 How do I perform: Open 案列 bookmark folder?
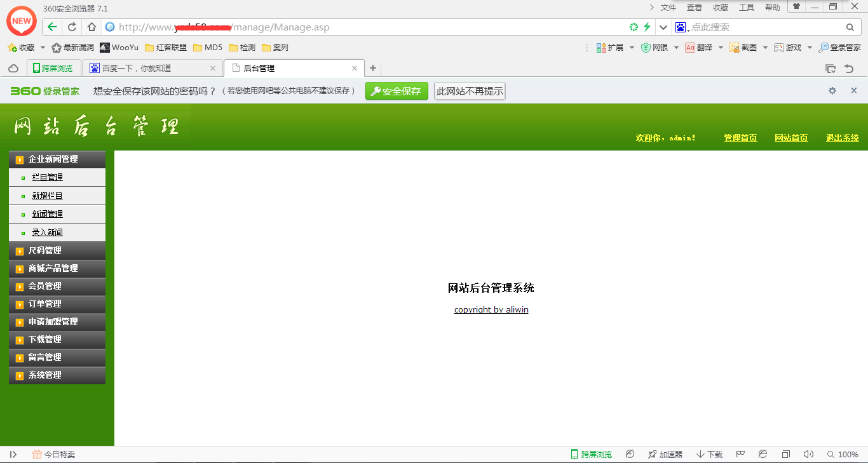point(275,48)
